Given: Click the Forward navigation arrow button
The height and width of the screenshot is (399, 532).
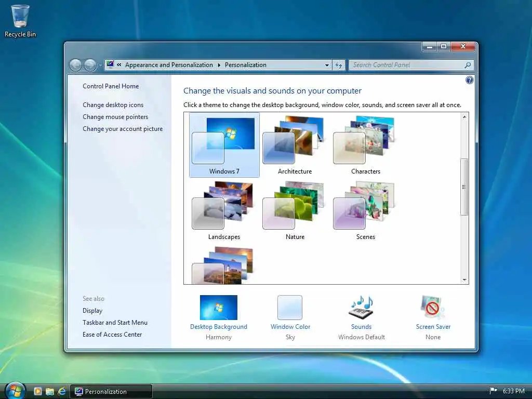Looking at the screenshot, I should 90,65.
